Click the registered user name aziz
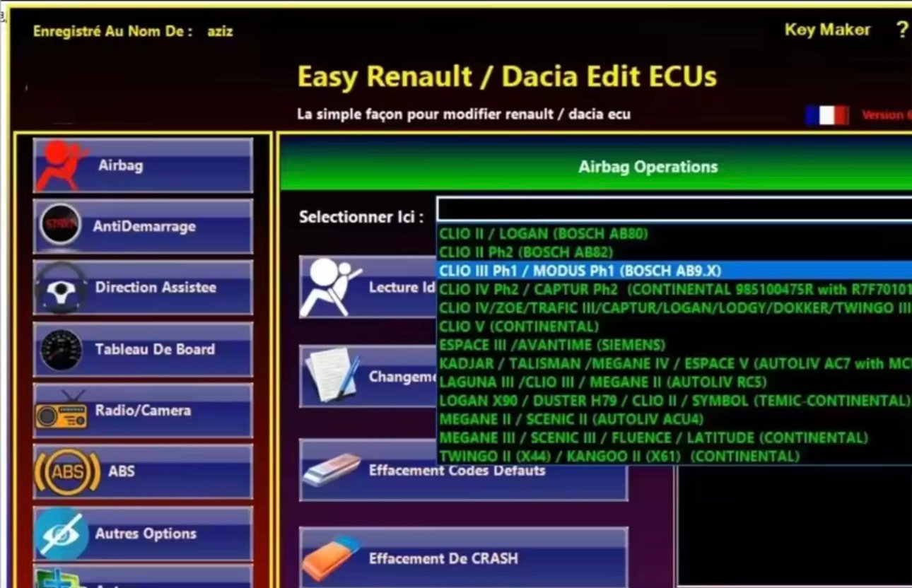912x588 pixels. coord(220,31)
